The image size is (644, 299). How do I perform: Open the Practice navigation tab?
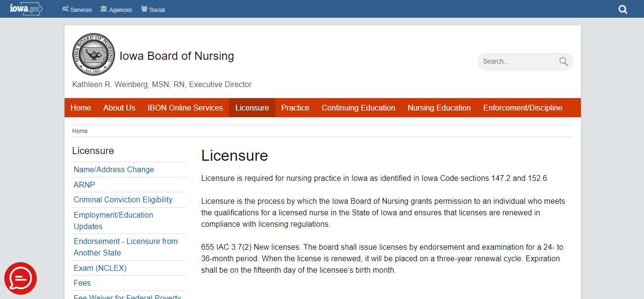(295, 108)
